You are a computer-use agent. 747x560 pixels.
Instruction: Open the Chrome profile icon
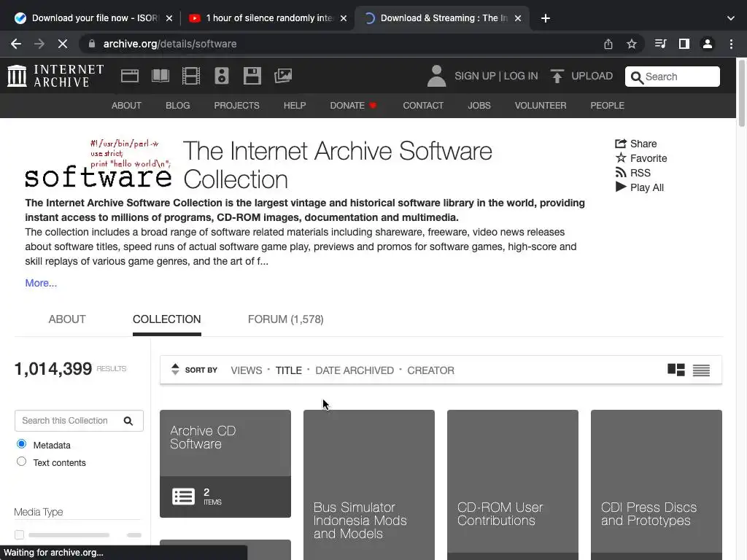[708, 44]
